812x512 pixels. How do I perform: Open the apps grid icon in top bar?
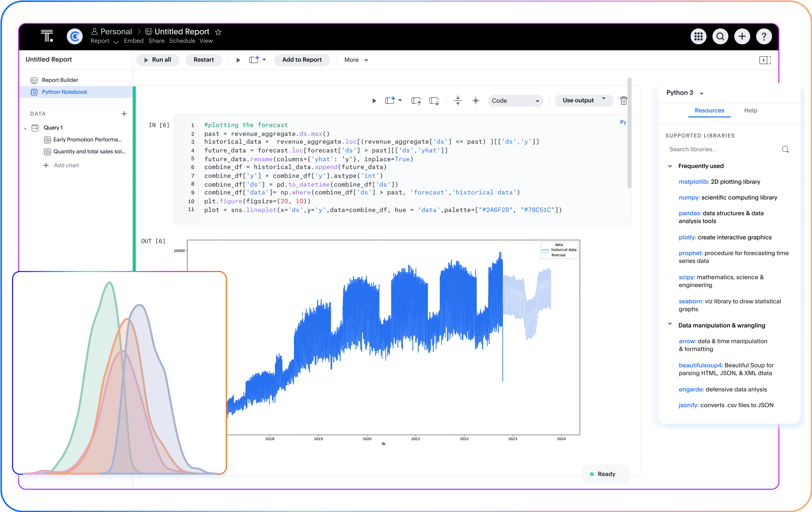click(x=698, y=36)
